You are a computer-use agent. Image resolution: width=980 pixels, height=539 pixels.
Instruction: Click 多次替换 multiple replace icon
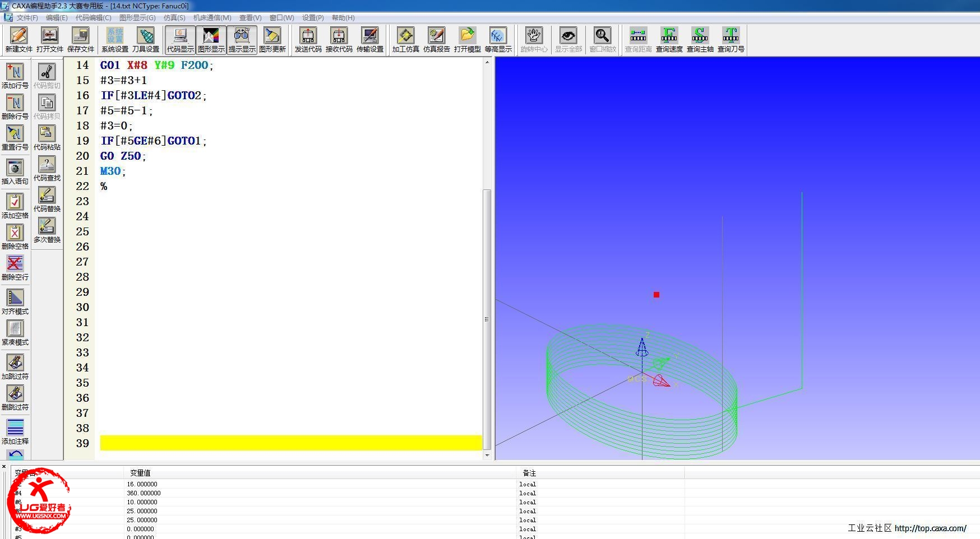47,230
